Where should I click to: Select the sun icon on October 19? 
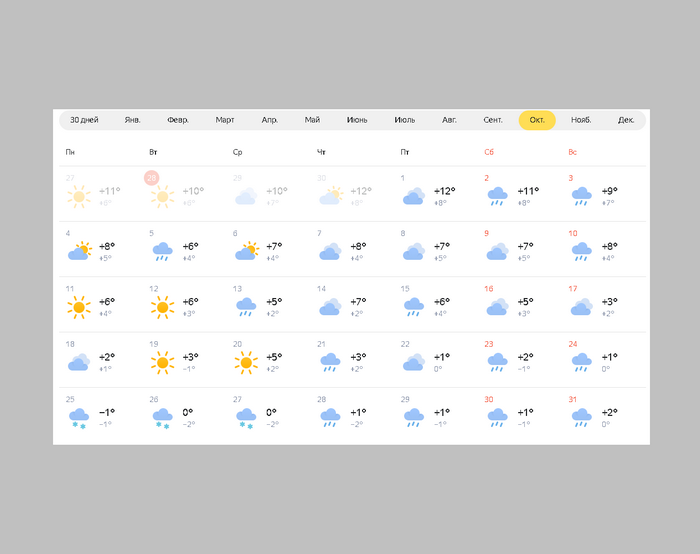[162, 362]
